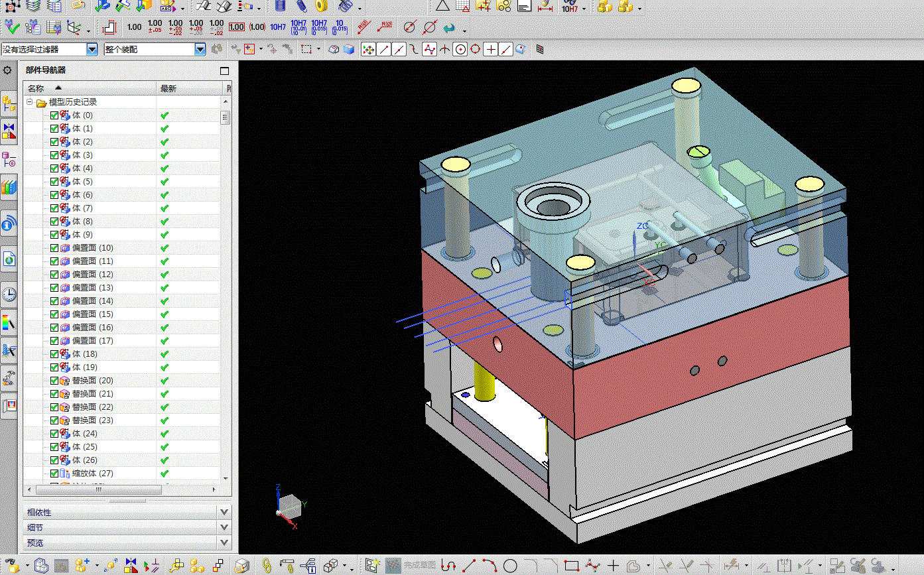Click the grid icon right of snap tools
This screenshot has height=575, width=924.
coord(540,49)
